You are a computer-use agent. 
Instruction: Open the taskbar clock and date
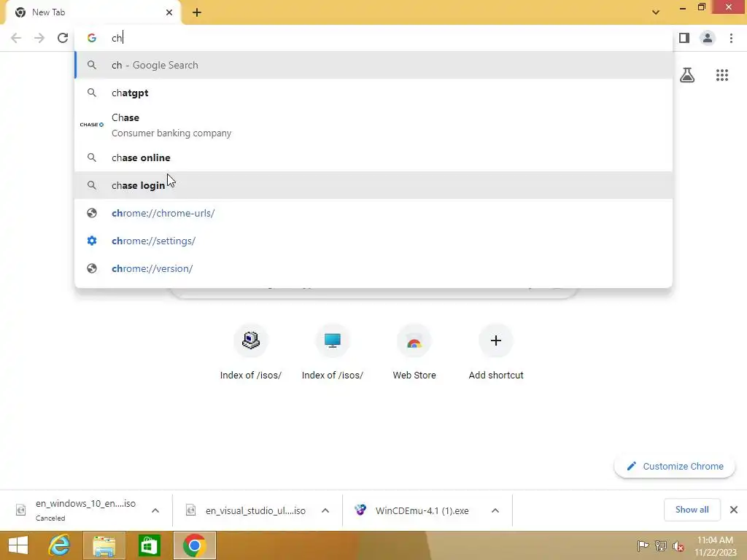(x=715, y=546)
